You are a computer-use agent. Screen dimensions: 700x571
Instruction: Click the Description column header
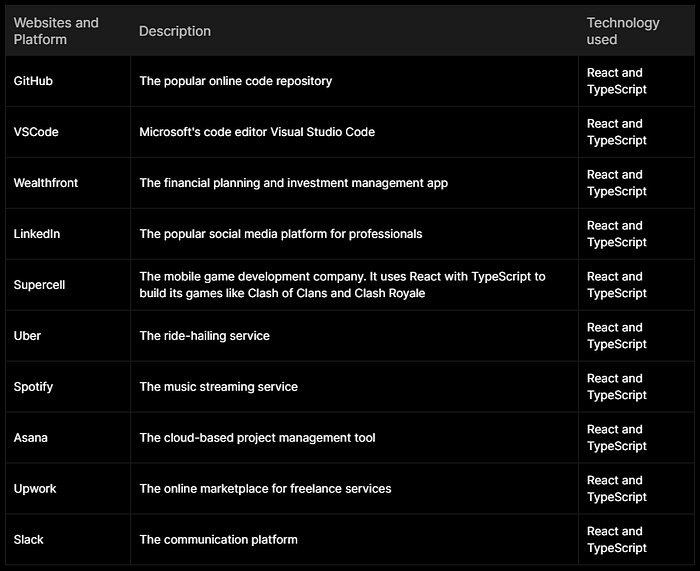(x=175, y=31)
